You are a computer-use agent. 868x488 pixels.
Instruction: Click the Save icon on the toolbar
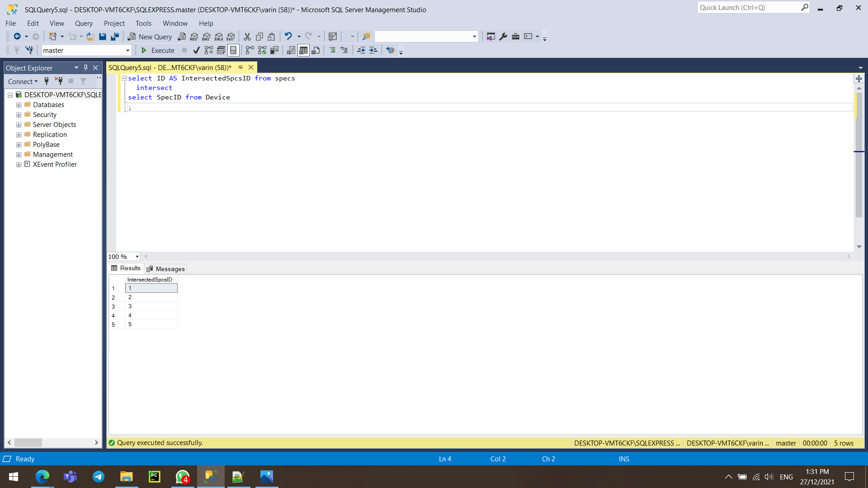click(x=103, y=36)
